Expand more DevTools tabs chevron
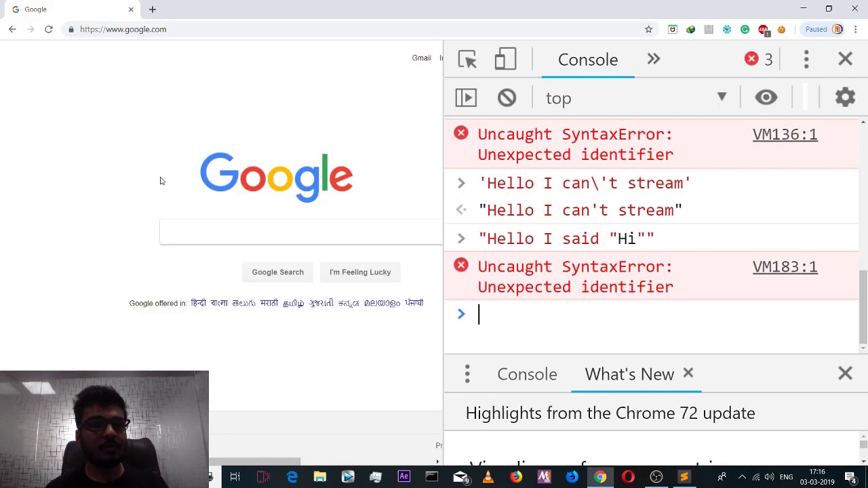This screenshot has width=868, height=488. tap(654, 60)
